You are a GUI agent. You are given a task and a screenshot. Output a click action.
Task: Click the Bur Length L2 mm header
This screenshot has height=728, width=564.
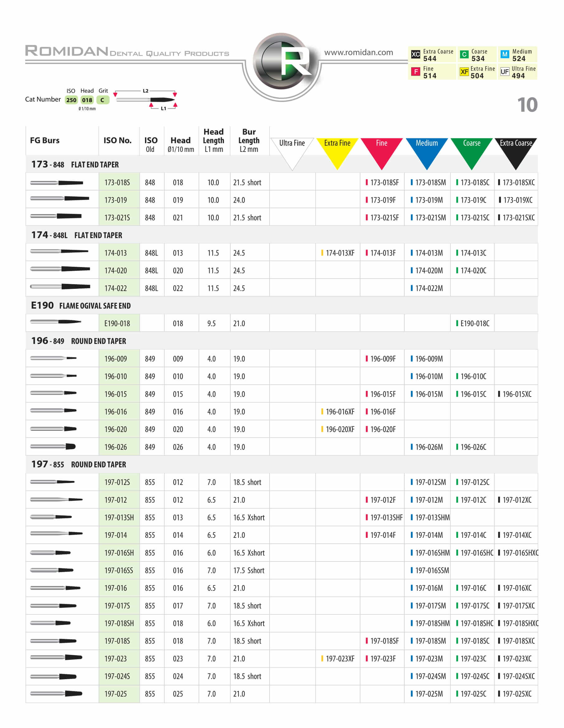(x=249, y=140)
